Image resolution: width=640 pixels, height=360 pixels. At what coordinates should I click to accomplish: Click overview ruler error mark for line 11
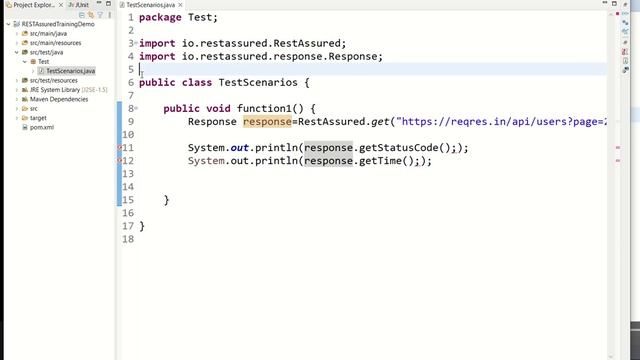[618, 147]
